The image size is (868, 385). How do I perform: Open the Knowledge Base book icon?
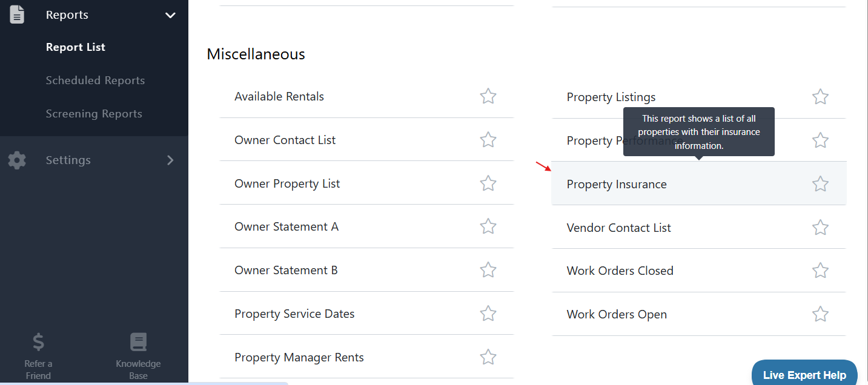click(x=138, y=343)
